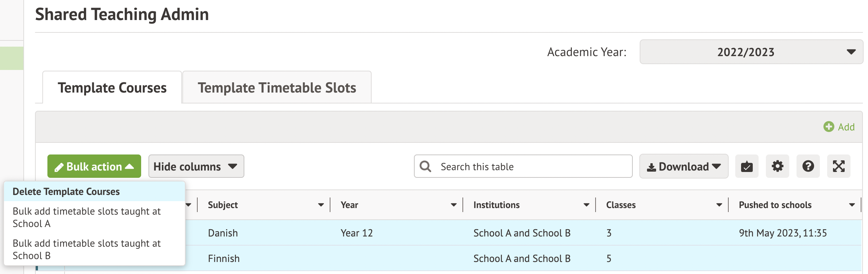Open the Institutions column sort arrow

tap(586, 205)
